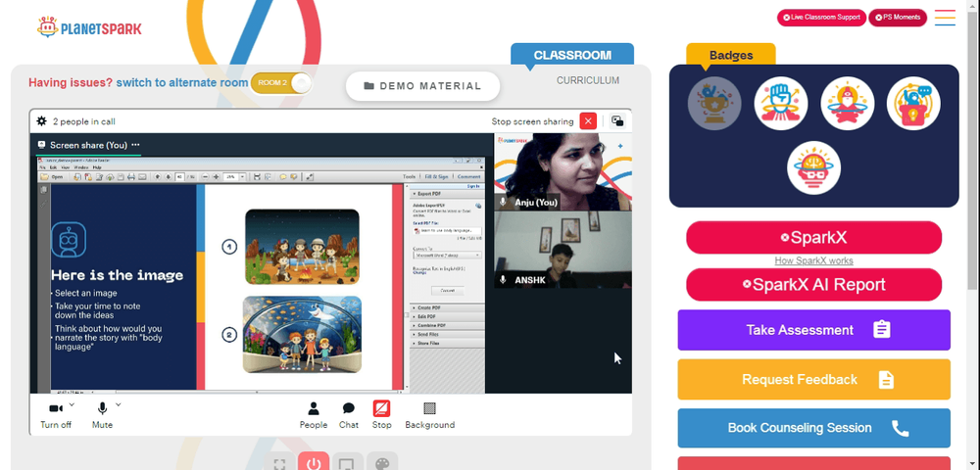
Task: Click the trophy badge
Action: point(714,104)
